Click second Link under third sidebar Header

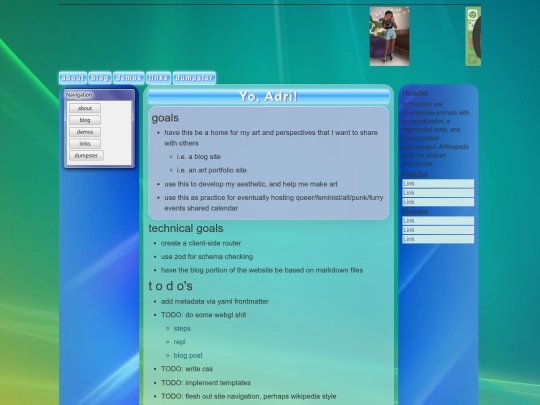pos(438,230)
